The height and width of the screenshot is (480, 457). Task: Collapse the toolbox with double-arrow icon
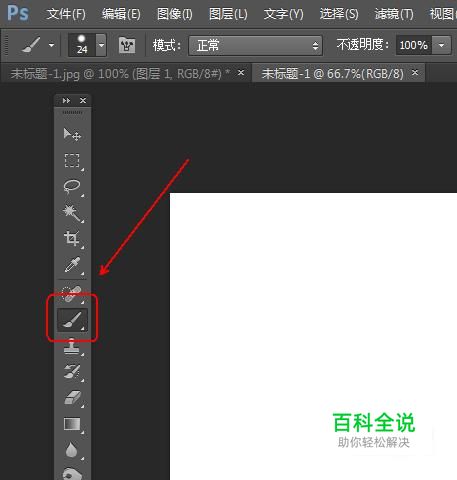pyautogui.click(x=66, y=100)
